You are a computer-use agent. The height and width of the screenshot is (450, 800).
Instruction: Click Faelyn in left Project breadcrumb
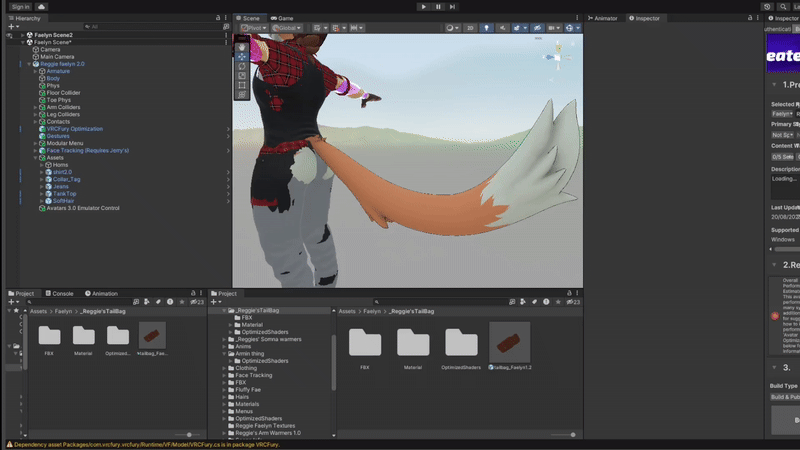pyautogui.click(x=63, y=311)
